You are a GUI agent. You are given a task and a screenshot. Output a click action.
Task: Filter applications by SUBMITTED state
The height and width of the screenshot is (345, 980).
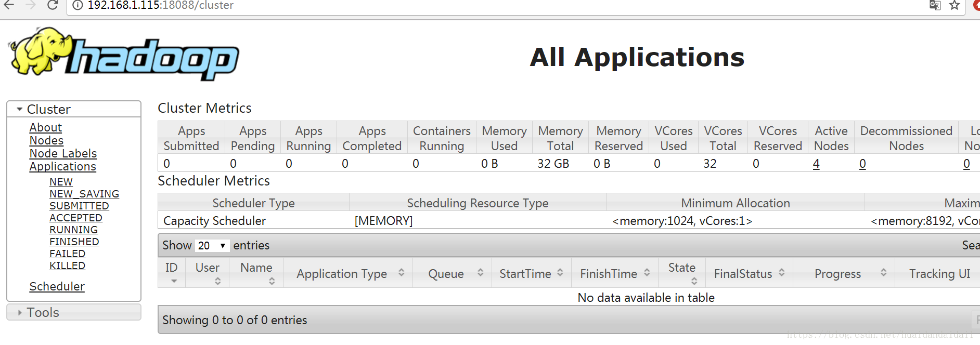pos(79,206)
